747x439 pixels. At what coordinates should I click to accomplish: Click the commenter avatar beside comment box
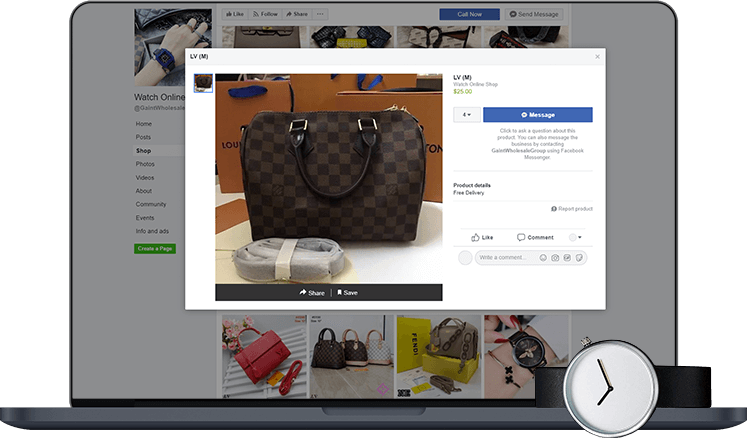tap(465, 258)
